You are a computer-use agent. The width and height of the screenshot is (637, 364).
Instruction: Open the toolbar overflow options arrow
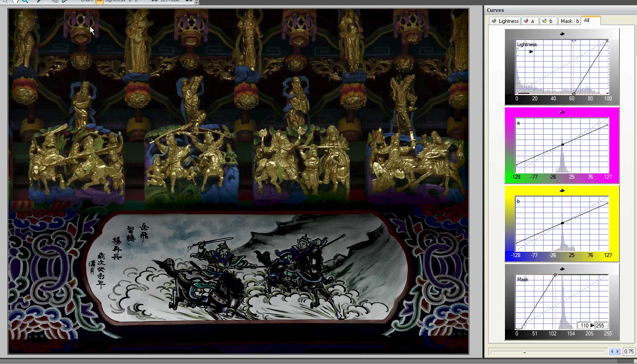[196, 2]
